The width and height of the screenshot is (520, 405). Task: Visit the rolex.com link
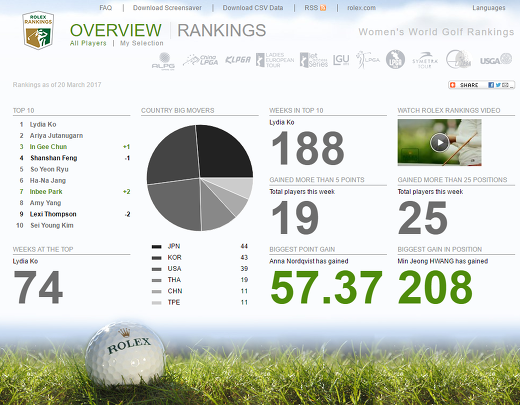361,8
